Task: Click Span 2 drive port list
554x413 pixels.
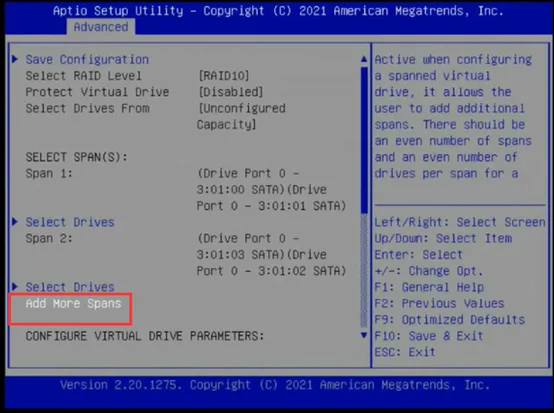Action: pyautogui.click(x=271, y=255)
